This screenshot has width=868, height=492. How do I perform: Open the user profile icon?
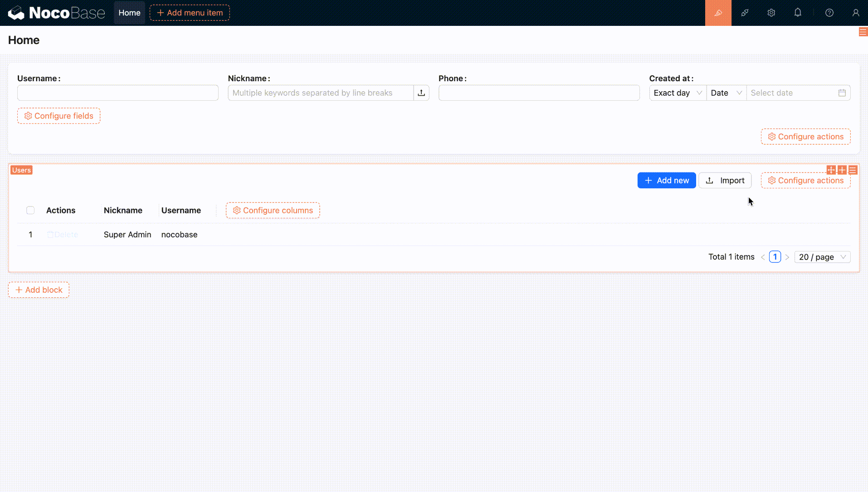click(x=856, y=13)
